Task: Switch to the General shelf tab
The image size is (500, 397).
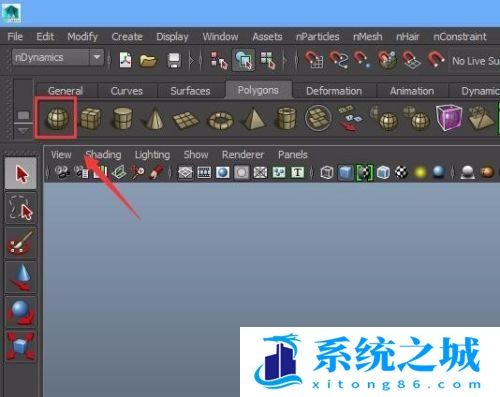Action: [x=65, y=91]
